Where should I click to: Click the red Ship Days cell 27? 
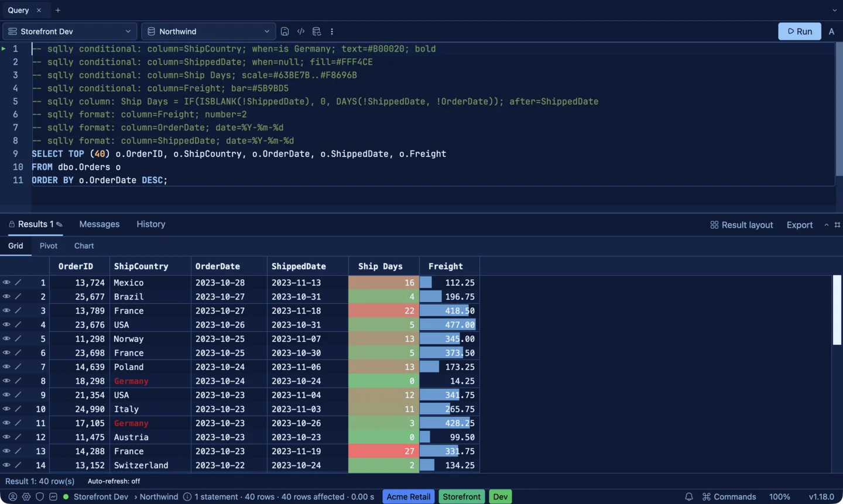[384, 451]
